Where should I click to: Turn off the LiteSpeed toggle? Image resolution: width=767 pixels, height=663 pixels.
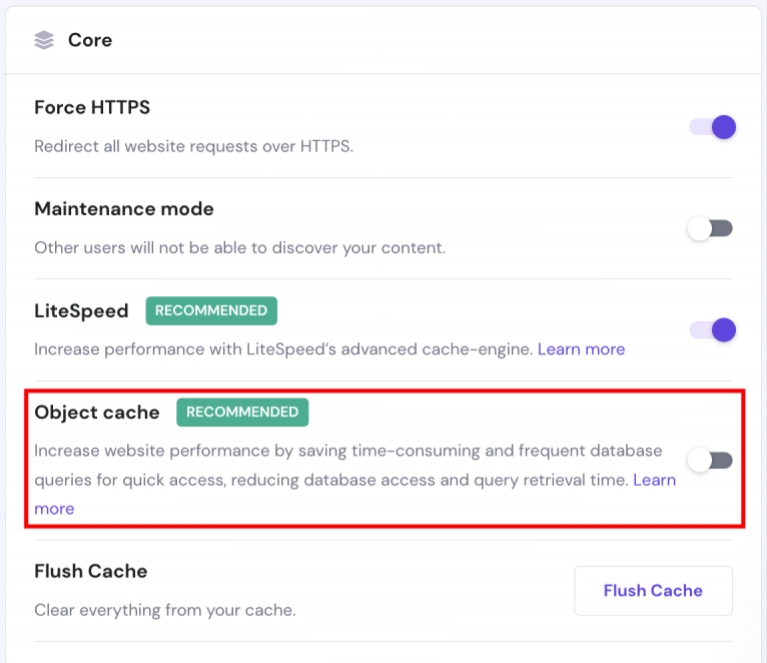pos(712,330)
